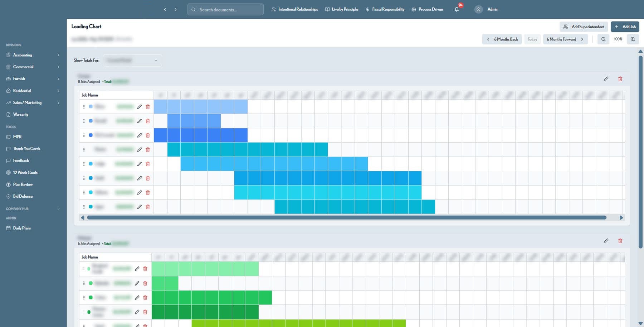
Task: Click the Search documents field
Action: point(225,10)
